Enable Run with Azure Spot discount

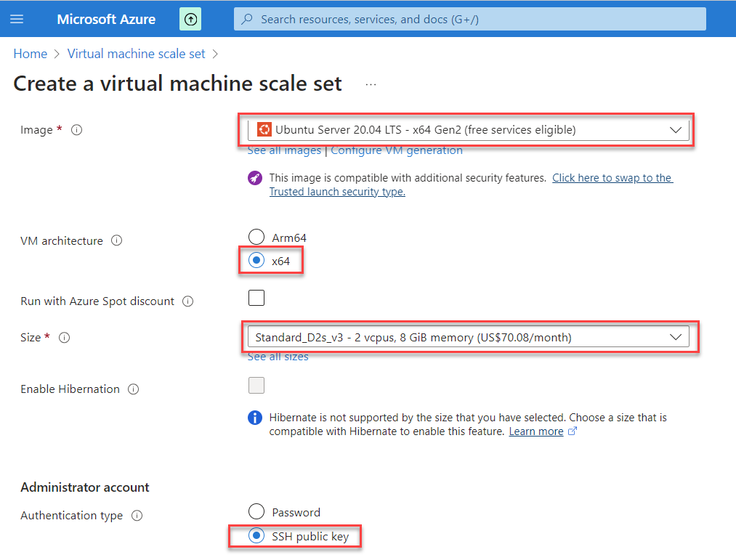pyautogui.click(x=256, y=298)
